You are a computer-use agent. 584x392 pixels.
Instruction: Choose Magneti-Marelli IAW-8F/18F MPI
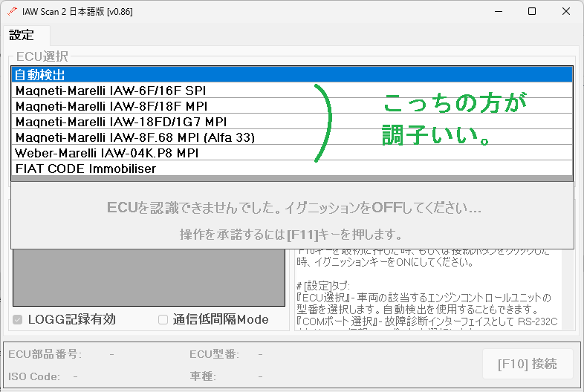click(x=291, y=106)
